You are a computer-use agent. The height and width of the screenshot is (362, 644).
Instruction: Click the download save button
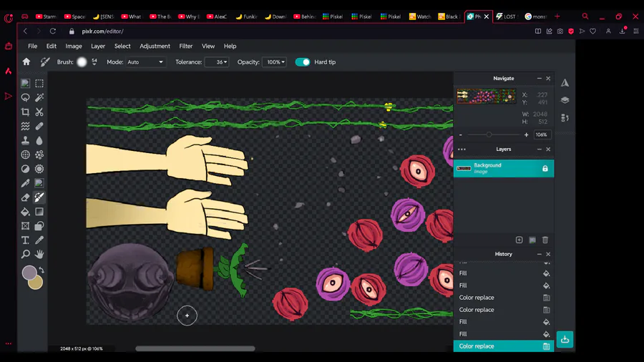coord(565,339)
